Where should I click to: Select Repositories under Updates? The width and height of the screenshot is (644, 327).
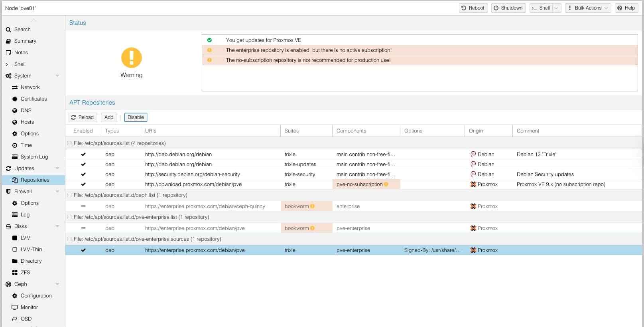(35, 180)
